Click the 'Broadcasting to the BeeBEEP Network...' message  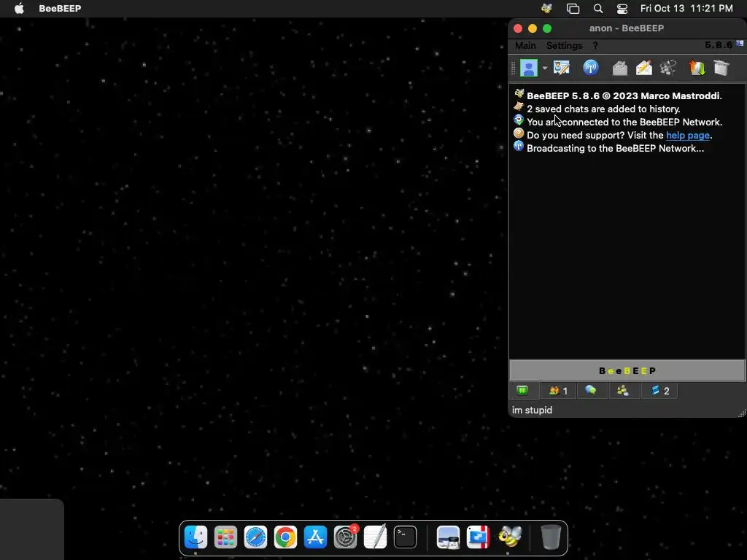tap(615, 148)
